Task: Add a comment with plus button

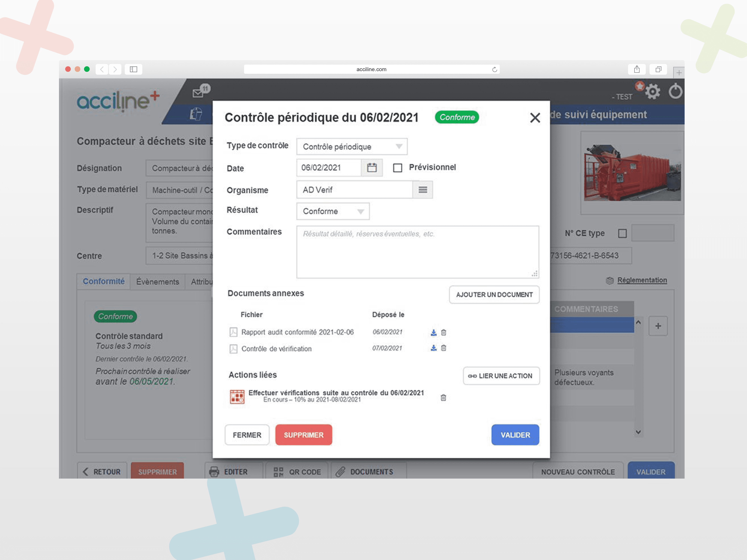Action: point(658,326)
